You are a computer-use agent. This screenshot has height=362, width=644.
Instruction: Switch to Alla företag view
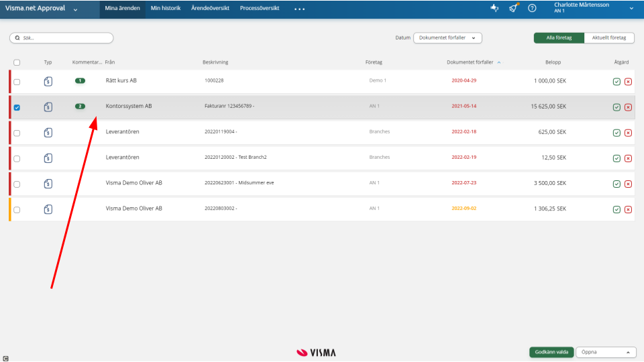tap(559, 38)
